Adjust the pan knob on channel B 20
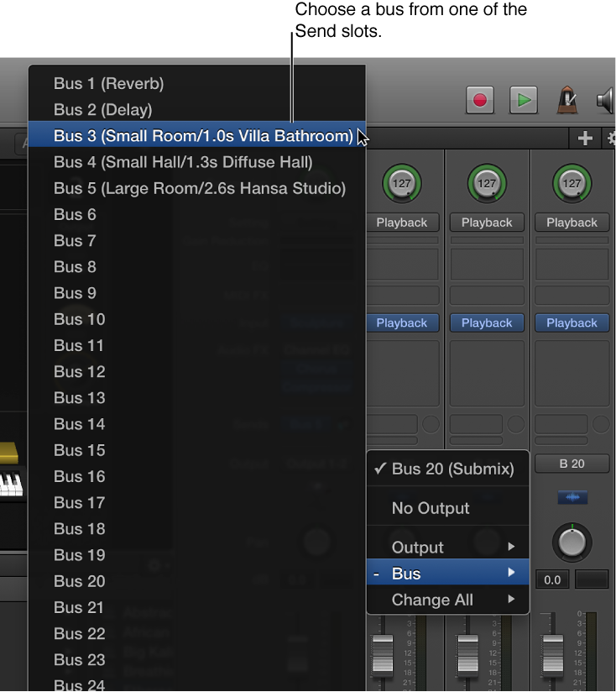Screen dimensions: 616x692 [x=572, y=542]
